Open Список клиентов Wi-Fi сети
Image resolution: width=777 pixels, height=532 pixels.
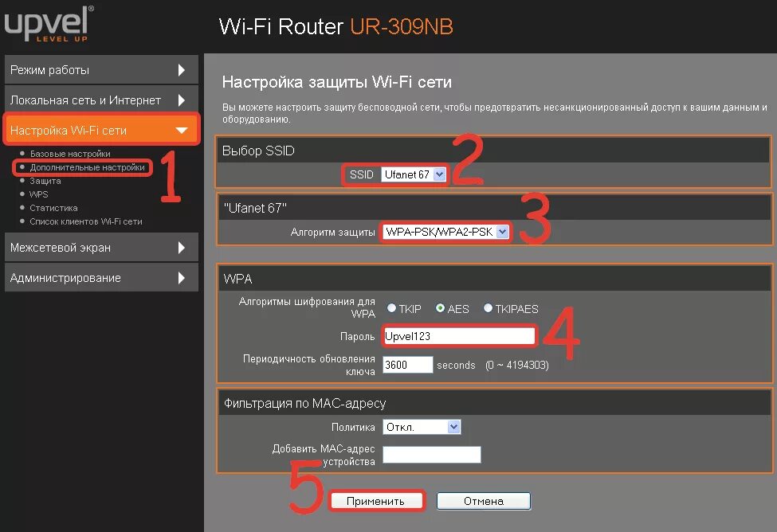coord(86,221)
